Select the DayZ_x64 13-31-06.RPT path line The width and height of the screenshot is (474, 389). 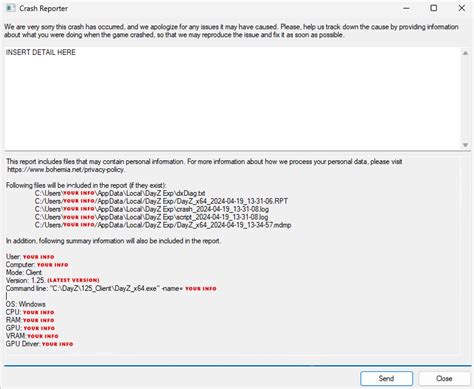pos(161,201)
